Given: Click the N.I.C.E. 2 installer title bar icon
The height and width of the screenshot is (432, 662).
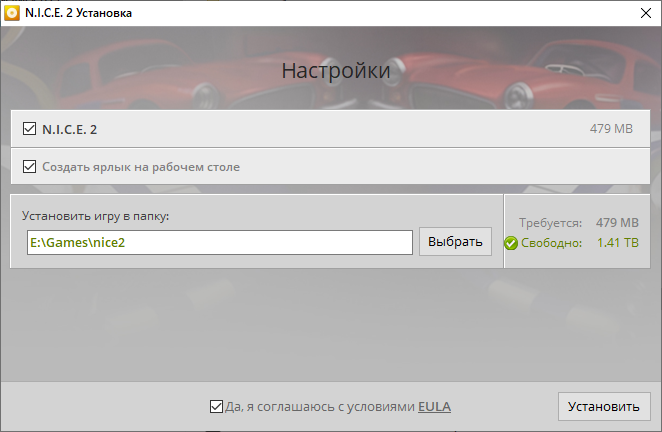Looking at the screenshot, I should tap(12, 13).
